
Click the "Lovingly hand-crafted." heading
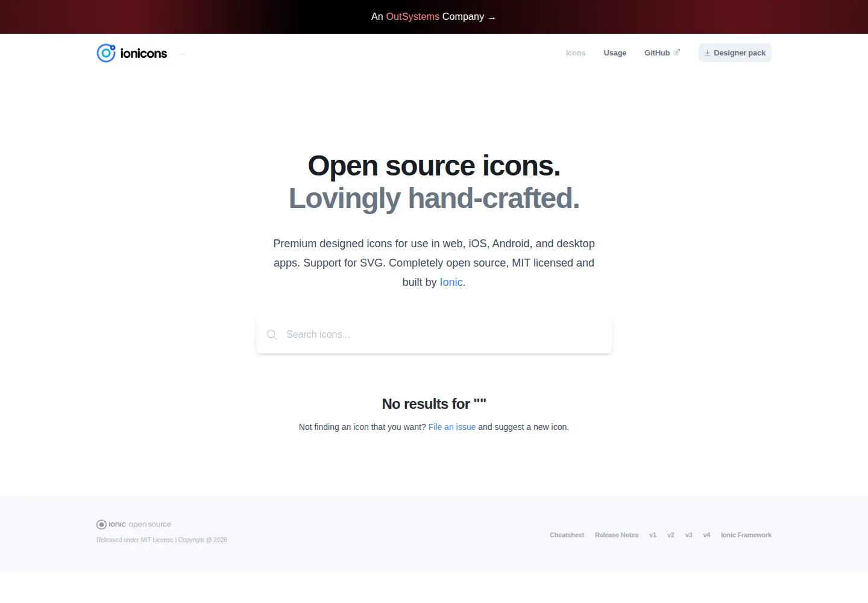pos(434,198)
